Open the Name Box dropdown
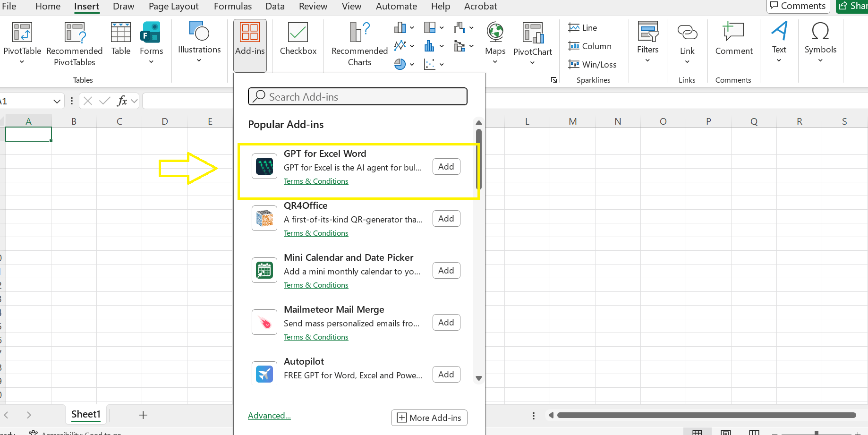868x435 pixels. [x=57, y=101]
